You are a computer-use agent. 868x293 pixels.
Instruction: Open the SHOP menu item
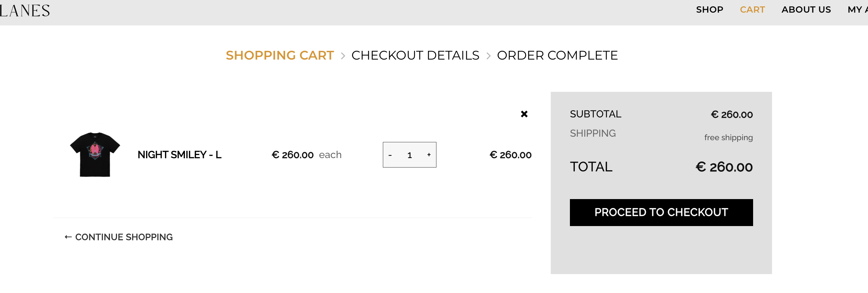click(x=710, y=9)
